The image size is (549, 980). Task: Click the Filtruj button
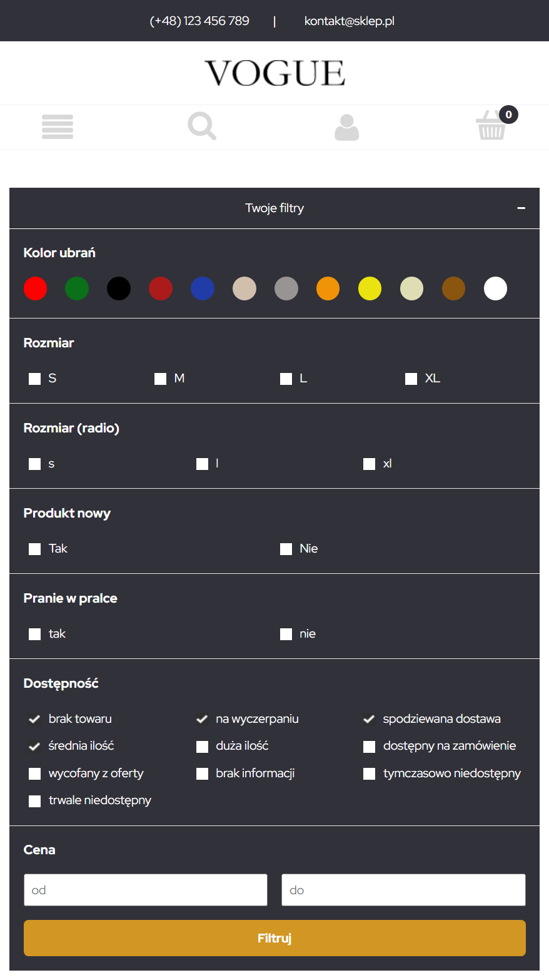pyautogui.click(x=274, y=938)
